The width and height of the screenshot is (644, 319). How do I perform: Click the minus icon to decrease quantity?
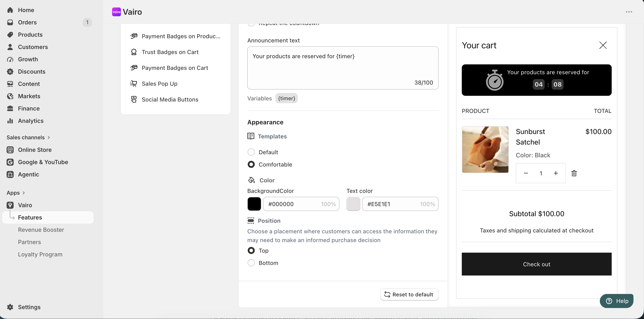click(x=526, y=173)
